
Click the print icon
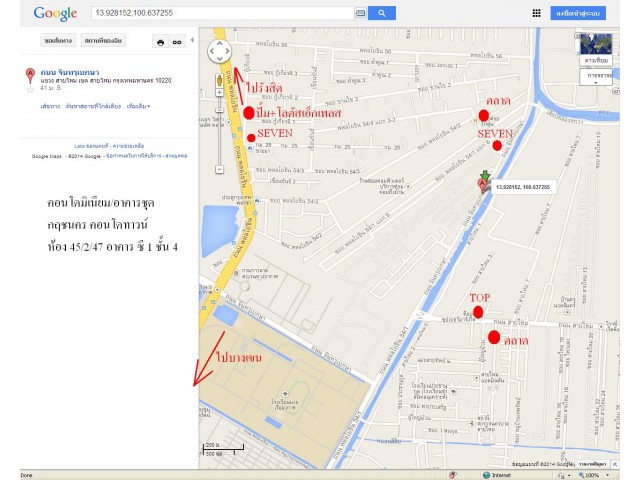click(160, 42)
